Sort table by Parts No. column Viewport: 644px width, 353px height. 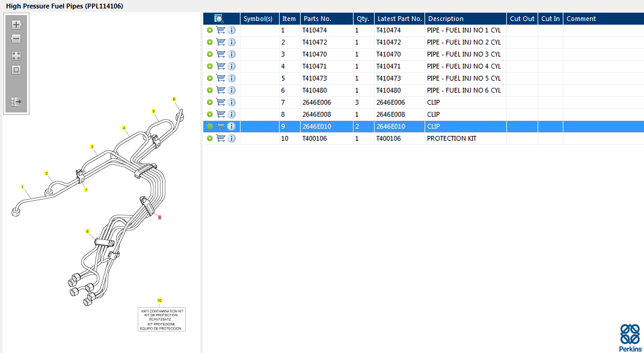click(317, 19)
